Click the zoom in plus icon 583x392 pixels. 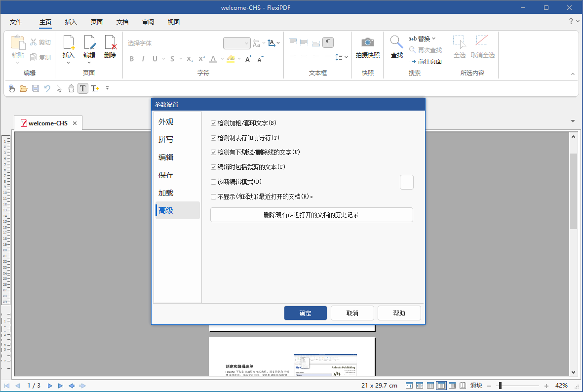click(546, 386)
